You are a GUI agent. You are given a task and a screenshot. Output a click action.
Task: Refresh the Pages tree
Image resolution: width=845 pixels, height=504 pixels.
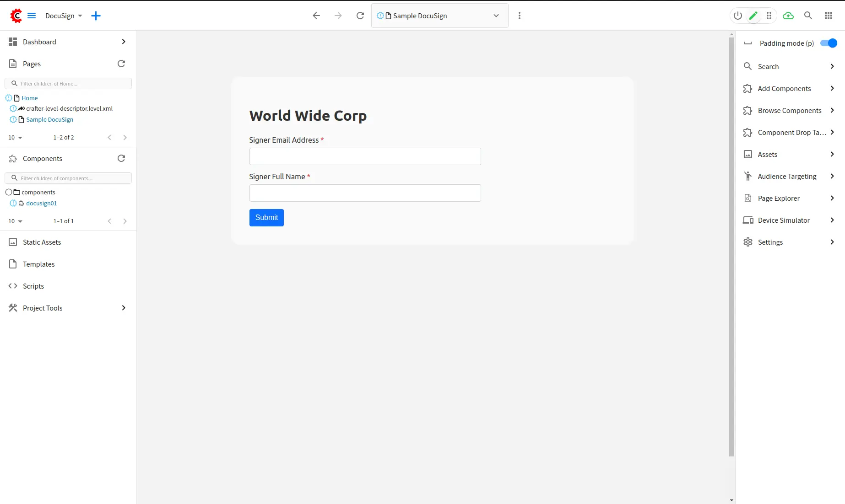[x=121, y=64]
